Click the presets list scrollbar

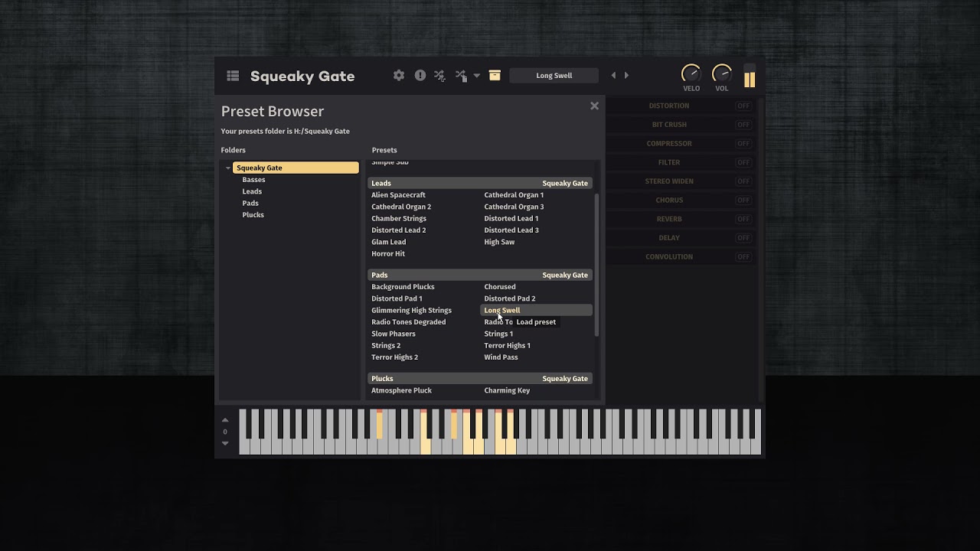tap(596, 265)
